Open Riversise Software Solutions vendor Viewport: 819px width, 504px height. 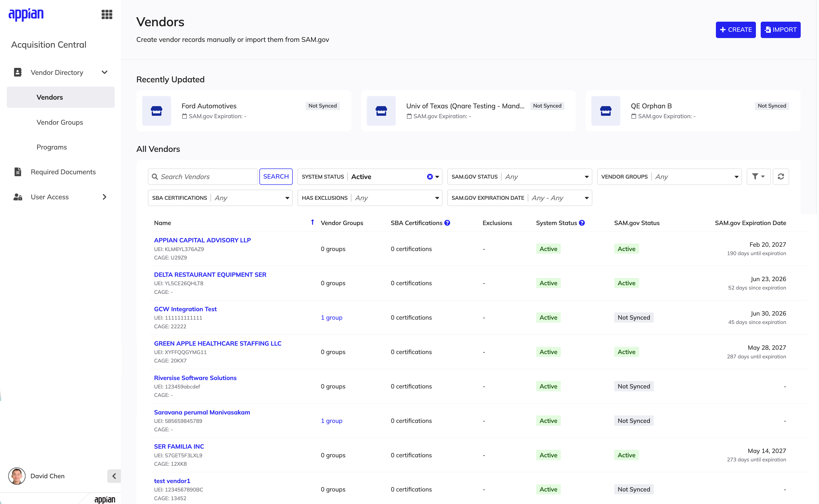(x=195, y=378)
